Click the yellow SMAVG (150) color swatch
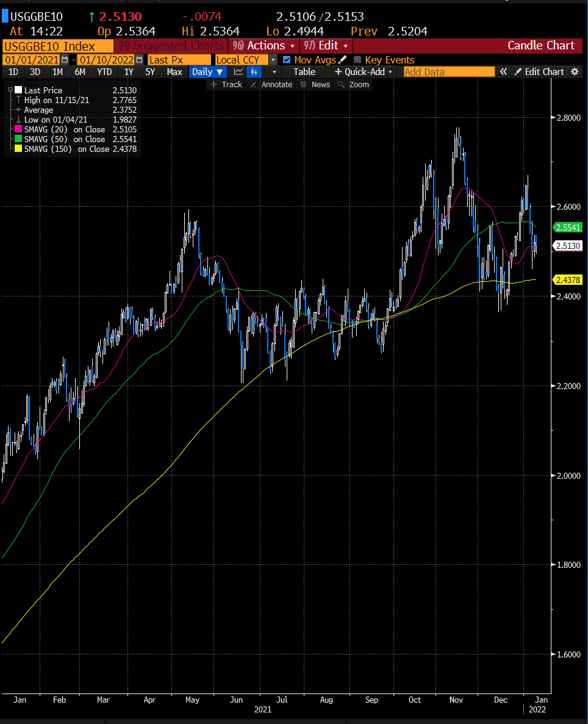 click(18, 149)
